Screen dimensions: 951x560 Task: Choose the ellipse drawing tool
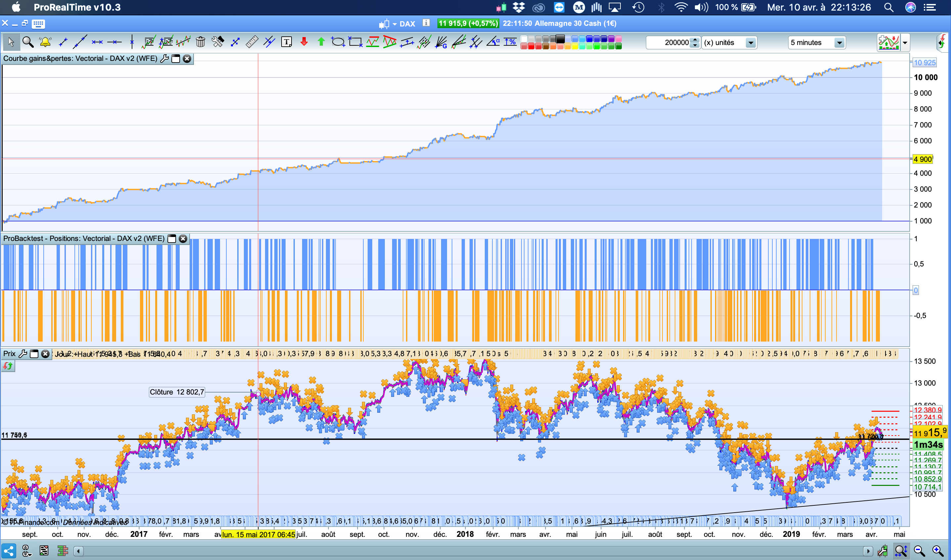tap(338, 42)
